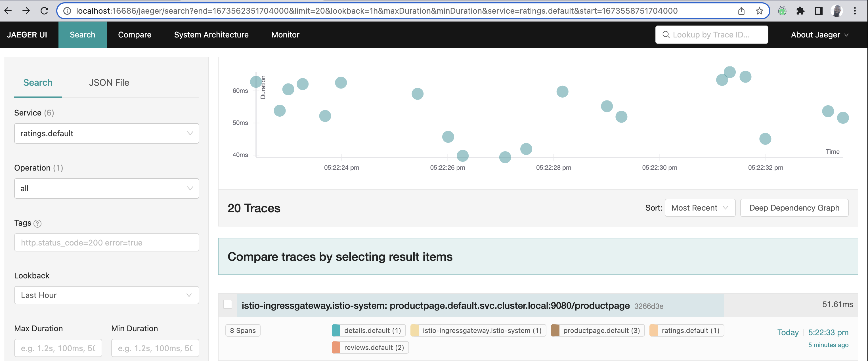Click the Lookup by Trace ID search icon
This screenshot has width=868, height=361.
tap(665, 34)
